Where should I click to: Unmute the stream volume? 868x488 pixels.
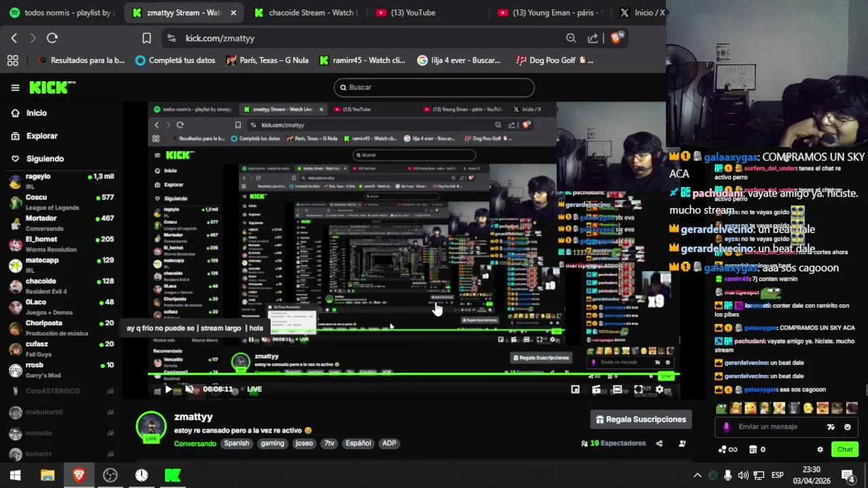click(189, 389)
